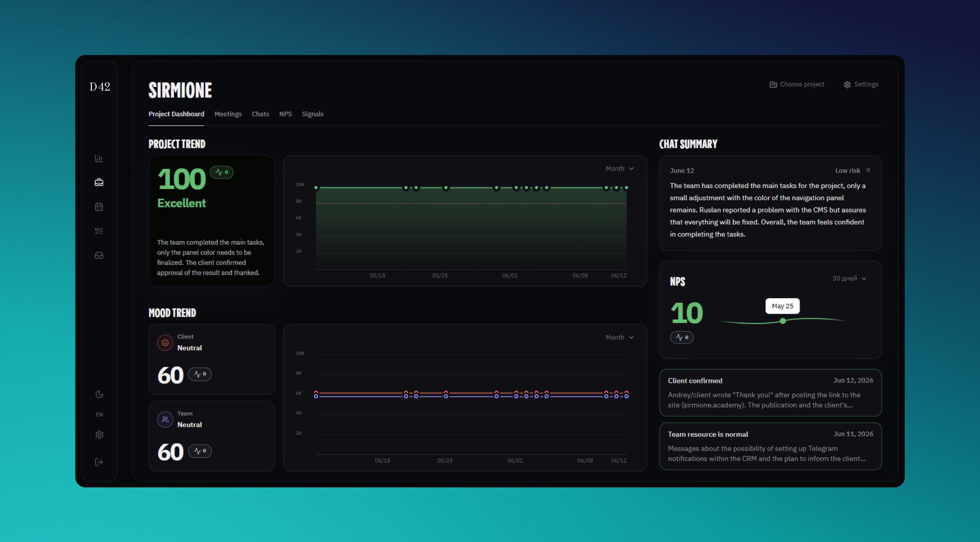This screenshot has height=542, width=980.
Task: Switch to the Project Dashboard tab
Action: tap(176, 114)
